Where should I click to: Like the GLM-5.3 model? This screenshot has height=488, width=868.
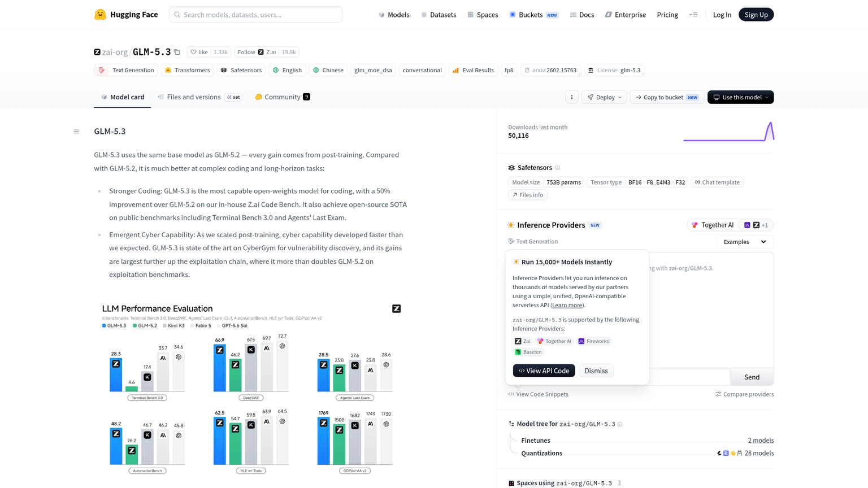coord(199,52)
